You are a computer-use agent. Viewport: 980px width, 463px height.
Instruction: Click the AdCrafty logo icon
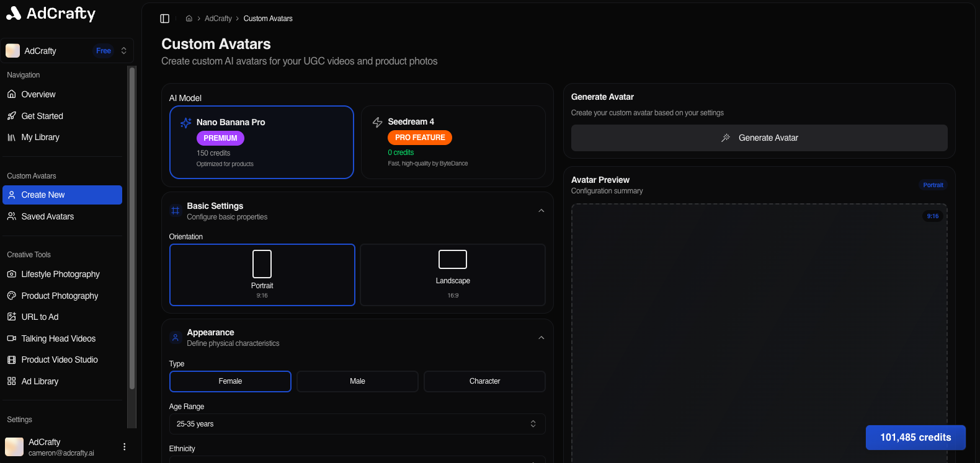pos(14,13)
